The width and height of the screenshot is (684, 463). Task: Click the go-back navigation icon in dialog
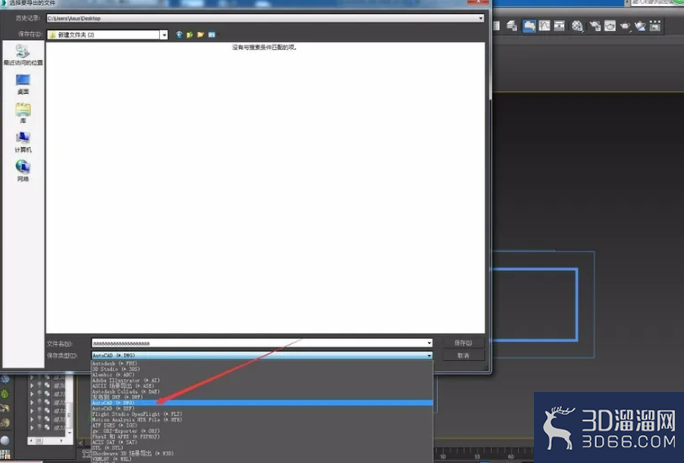click(x=179, y=34)
